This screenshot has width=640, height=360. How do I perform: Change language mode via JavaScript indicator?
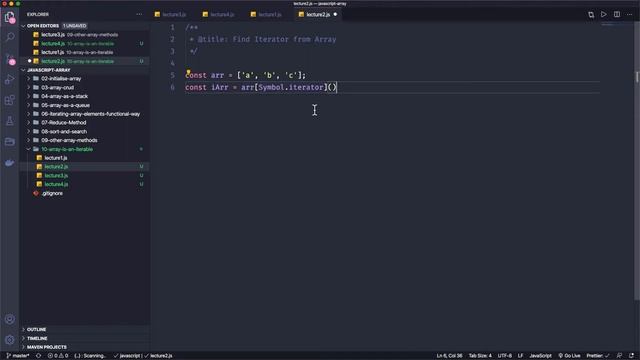click(540, 356)
